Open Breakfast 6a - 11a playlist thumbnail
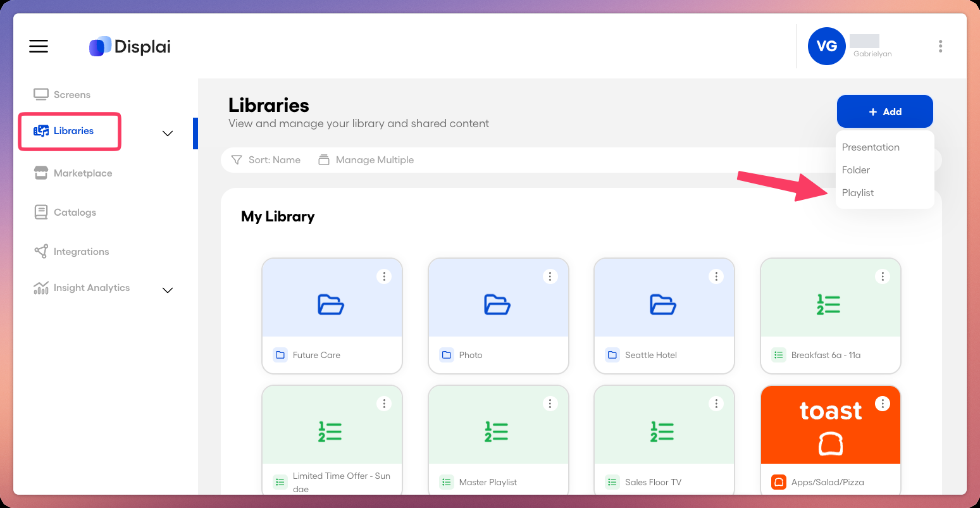 tap(831, 297)
